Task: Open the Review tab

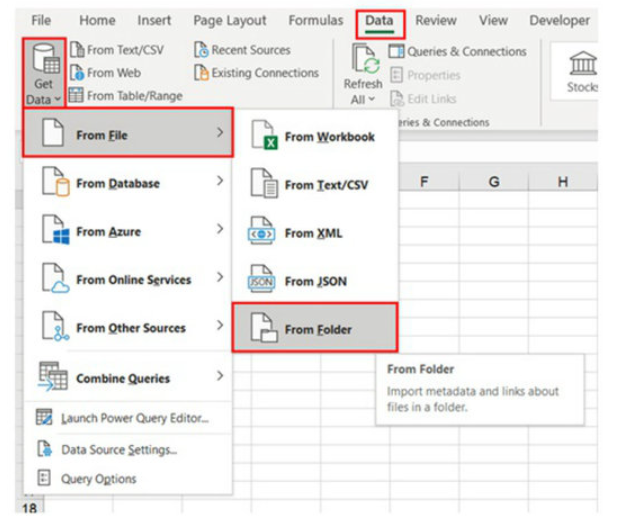Action: 436,20
